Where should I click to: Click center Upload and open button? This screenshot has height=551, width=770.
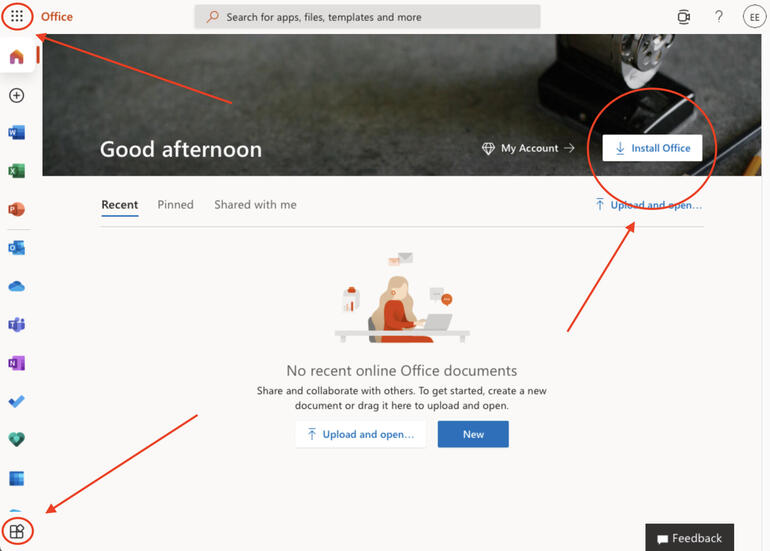[360, 434]
